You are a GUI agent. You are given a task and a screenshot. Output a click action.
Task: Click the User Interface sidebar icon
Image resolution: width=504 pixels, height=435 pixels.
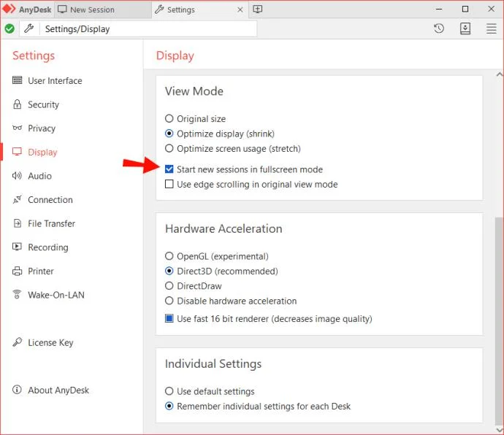17,80
